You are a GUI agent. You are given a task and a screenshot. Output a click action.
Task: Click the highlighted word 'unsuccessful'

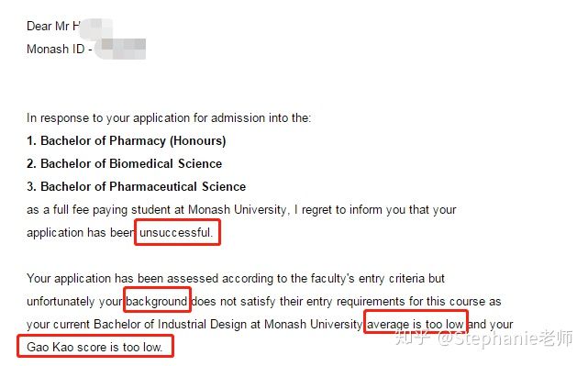tap(177, 233)
